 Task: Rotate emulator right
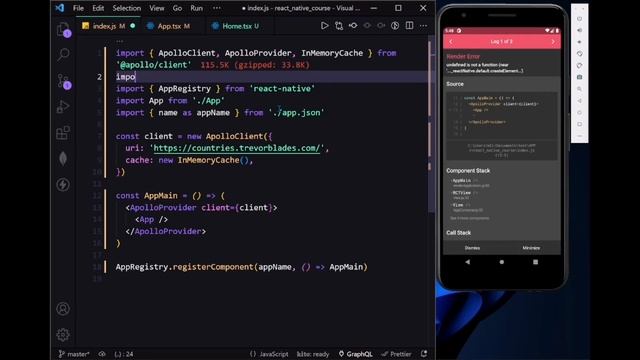(579, 65)
